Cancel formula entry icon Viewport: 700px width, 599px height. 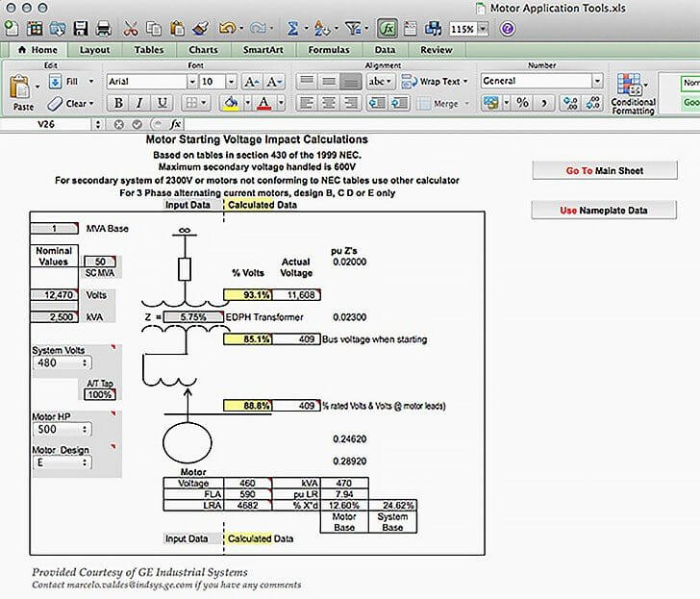(119, 125)
